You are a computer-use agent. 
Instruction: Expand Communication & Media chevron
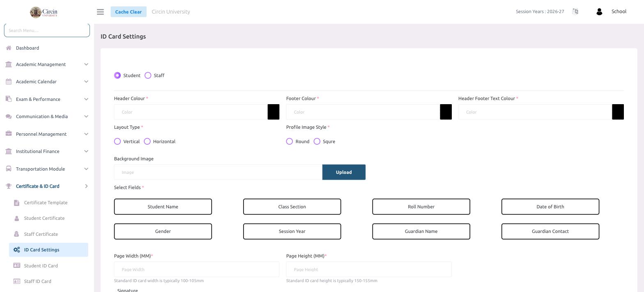tap(86, 116)
